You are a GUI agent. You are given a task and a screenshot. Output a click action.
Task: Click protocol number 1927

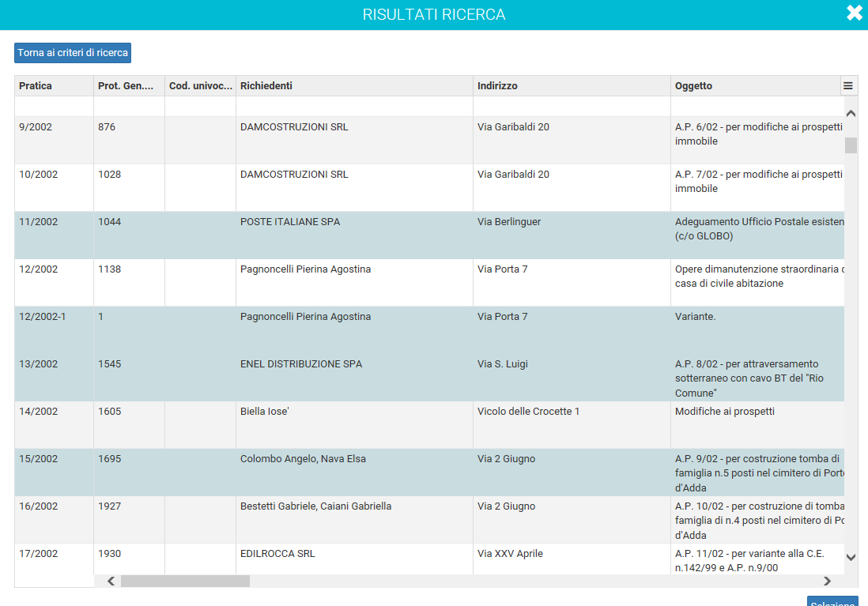click(110, 506)
